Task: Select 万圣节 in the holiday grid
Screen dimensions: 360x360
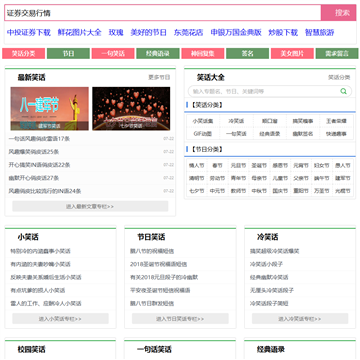Action: [x=322, y=191]
